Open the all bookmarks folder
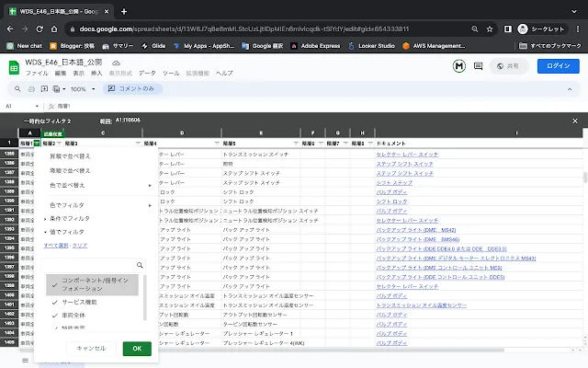 (x=550, y=46)
